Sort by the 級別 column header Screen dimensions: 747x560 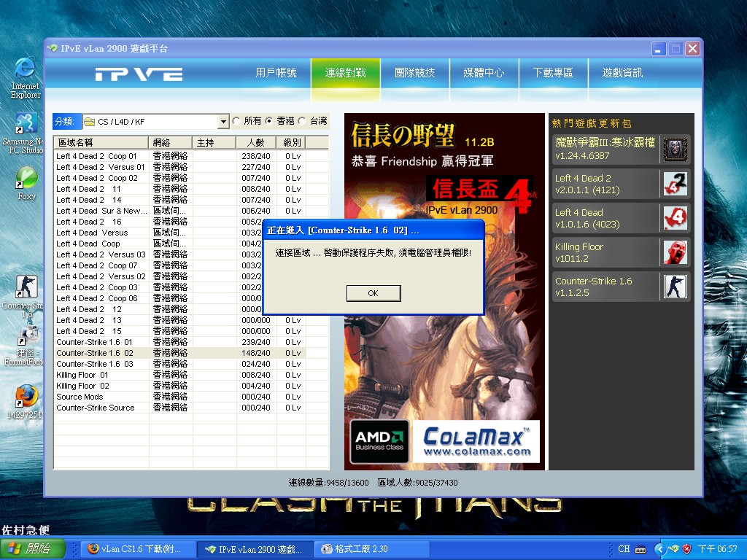[x=292, y=142]
